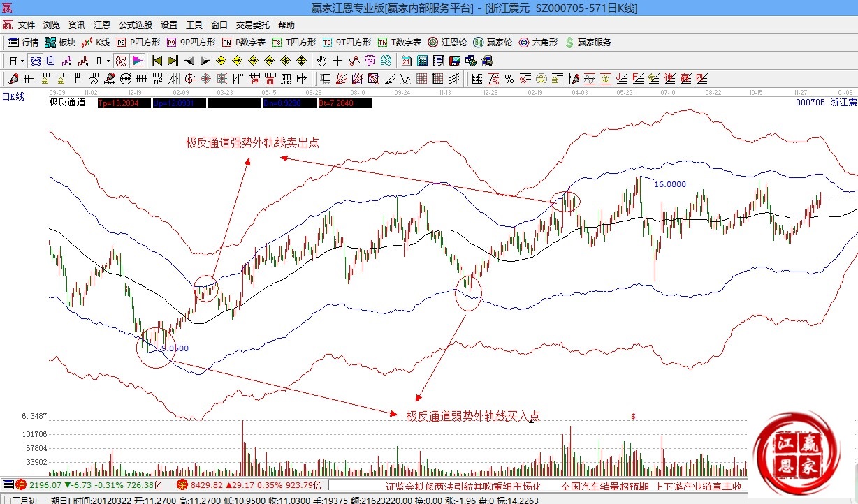This screenshot has width=858, height=504.
Task: Toggle the red boxed pattern button
Action: coord(121,61)
